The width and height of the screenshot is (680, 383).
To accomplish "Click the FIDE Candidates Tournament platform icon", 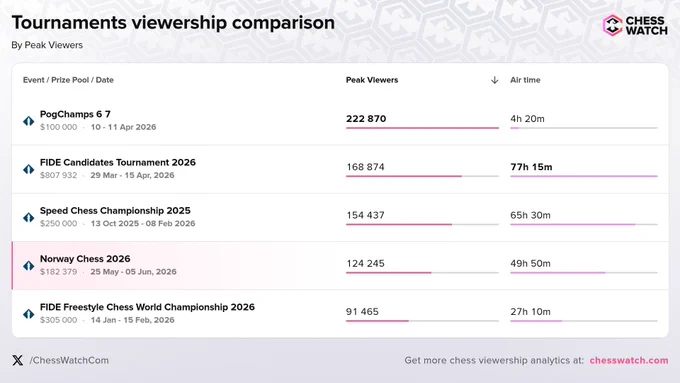I will 29,169.
